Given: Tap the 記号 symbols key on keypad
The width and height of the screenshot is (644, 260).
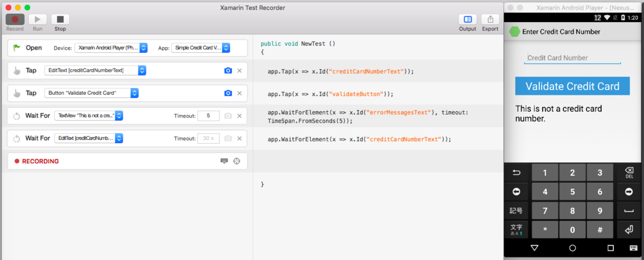Looking at the screenshot, I should [516, 211].
